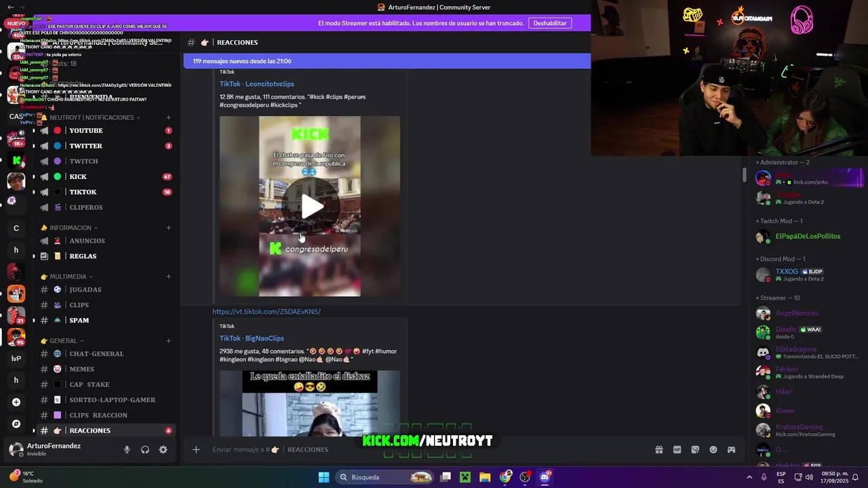The image size is (868, 488).
Task: Jump to 119 new messages banner
Action: [x=387, y=61]
